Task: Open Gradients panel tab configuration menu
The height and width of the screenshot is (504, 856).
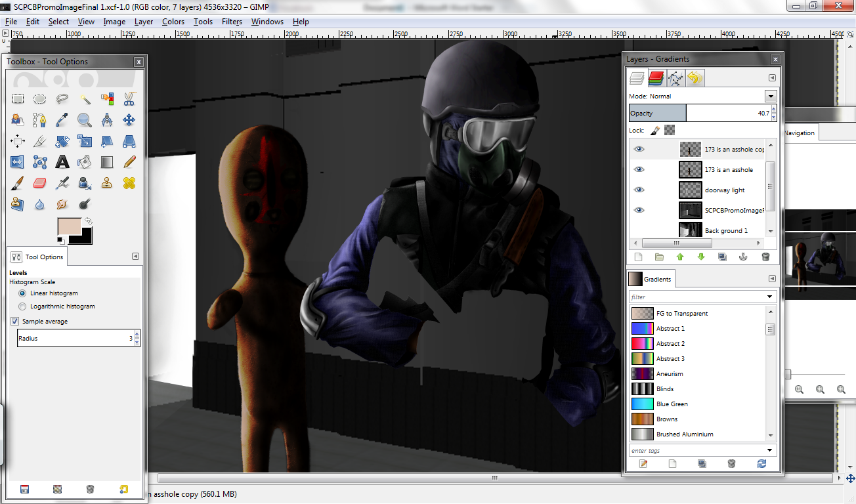Action: (x=772, y=279)
